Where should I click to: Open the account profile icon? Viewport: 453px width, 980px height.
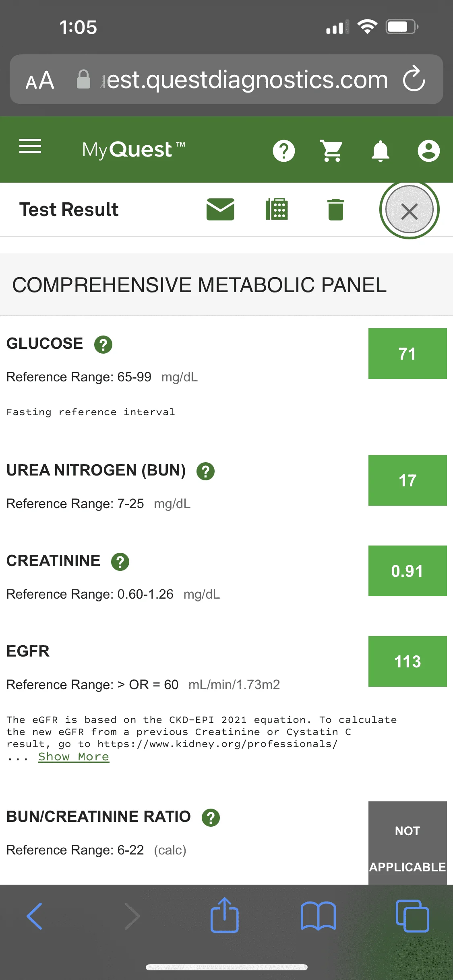[x=428, y=151]
